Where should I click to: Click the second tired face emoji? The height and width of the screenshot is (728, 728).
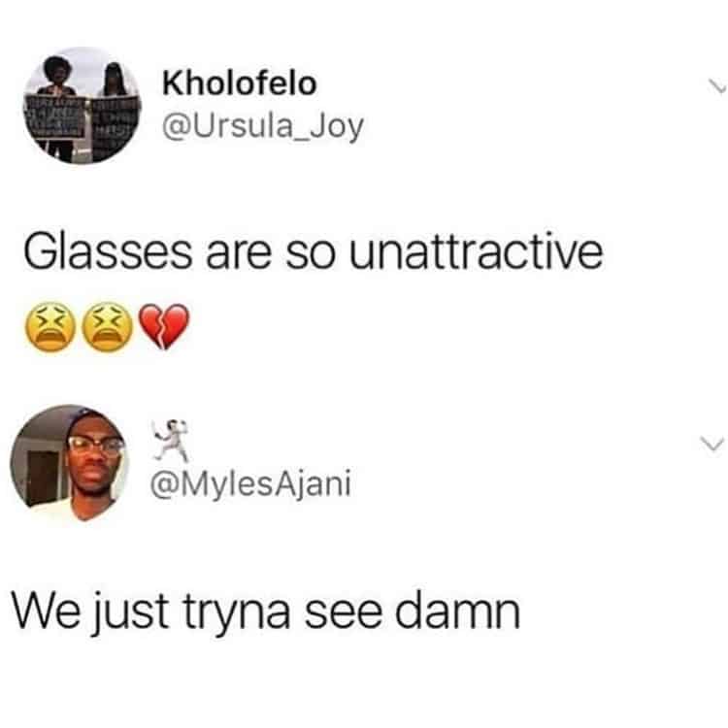pos(107,327)
